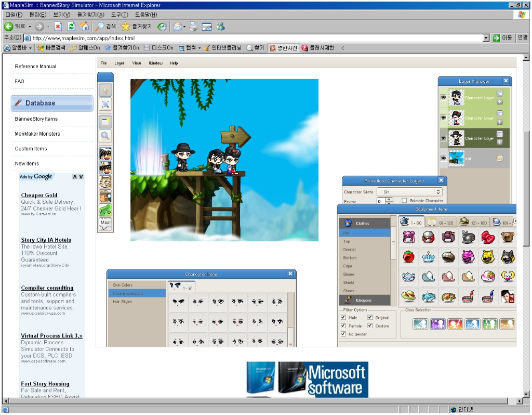Open the MobMaker Monsters link

tap(37, 134)
